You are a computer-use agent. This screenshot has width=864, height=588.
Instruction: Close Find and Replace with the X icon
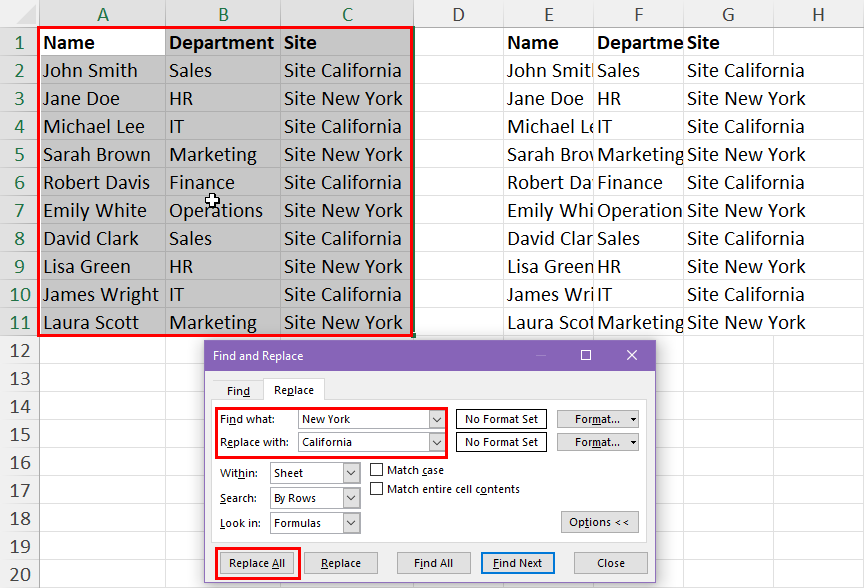tap(632, 355)
